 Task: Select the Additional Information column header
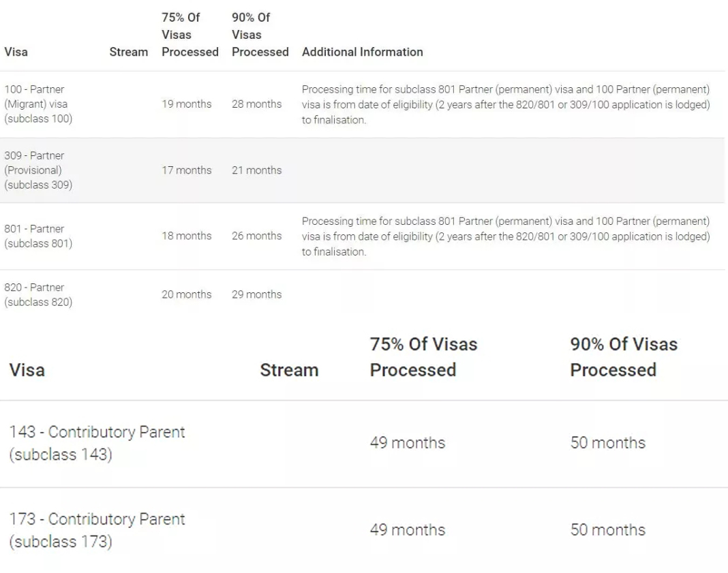click(362, 52)
